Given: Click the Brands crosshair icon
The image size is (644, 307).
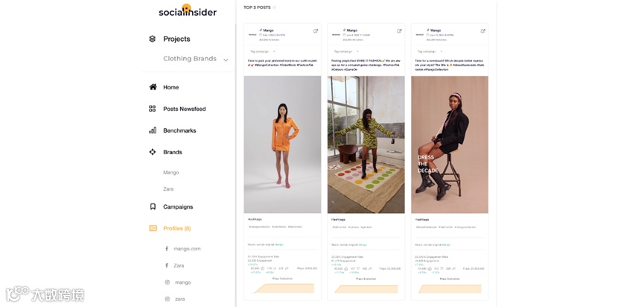Looking at the screenshot, I should [153, 152].
